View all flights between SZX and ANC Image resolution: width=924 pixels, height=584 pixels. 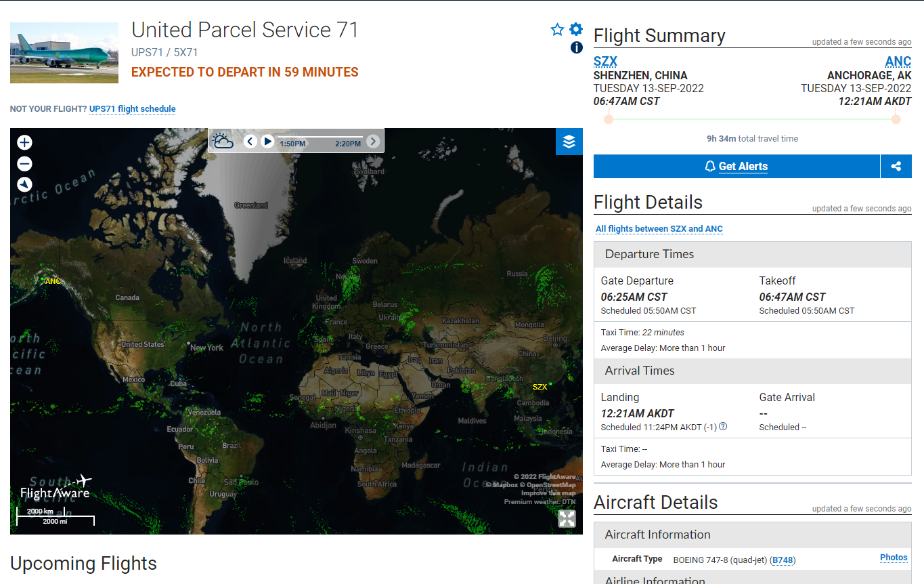(659, 228)
